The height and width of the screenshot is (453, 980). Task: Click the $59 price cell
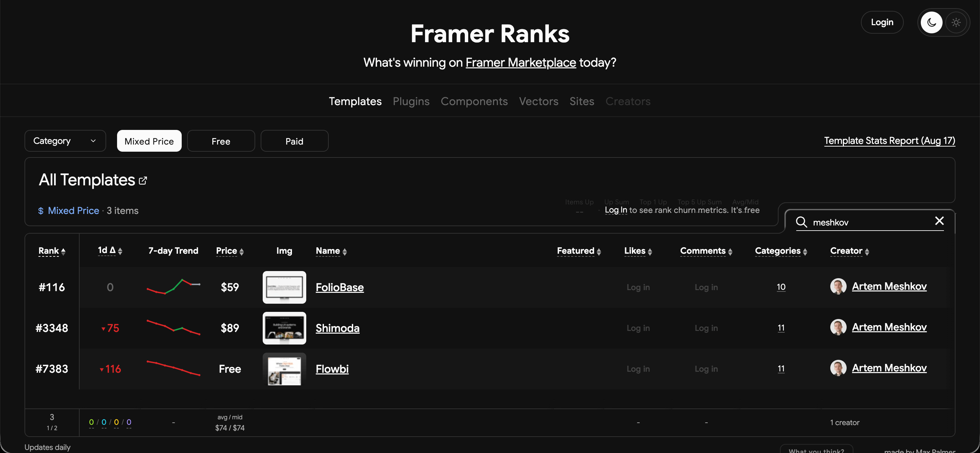230,287
